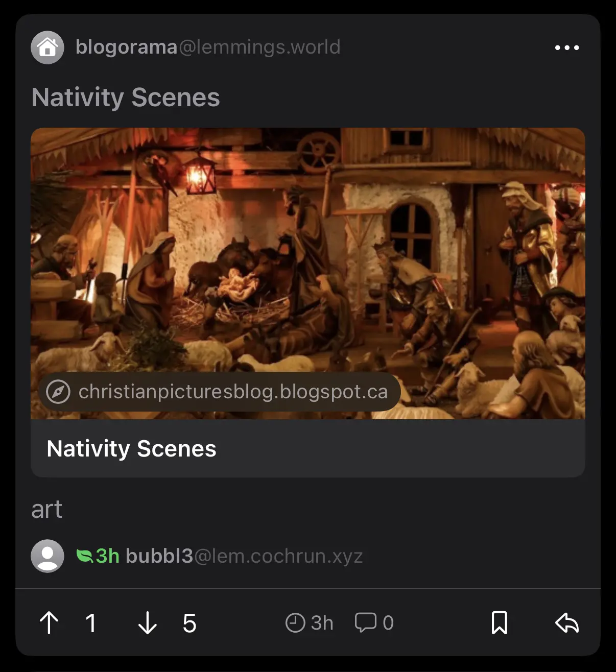Open the three-dot more options menu

(x=567, y=47)
